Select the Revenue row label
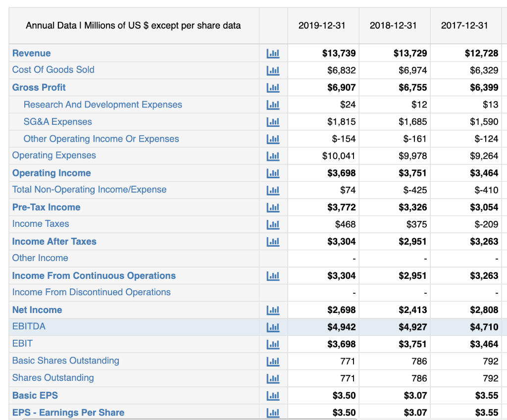507x420 pixels. (31, 53)
